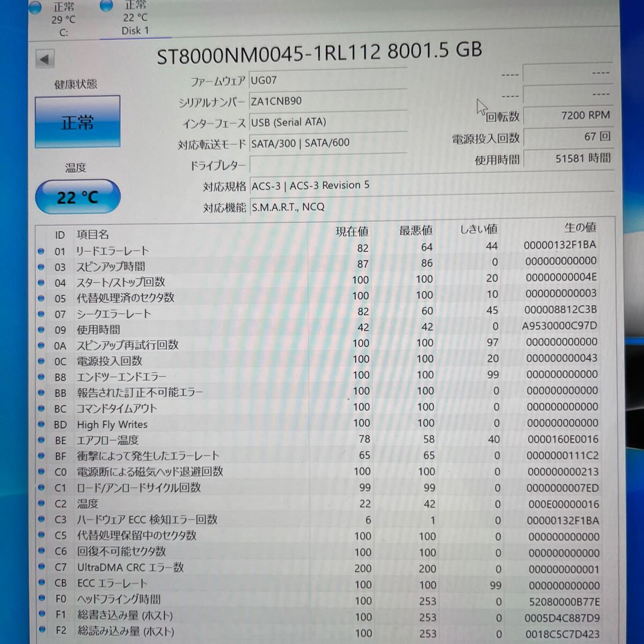Select the row name UltraDMA CRC エラー数
Viewport: 644px width, 644px height.
pos(130,567)
